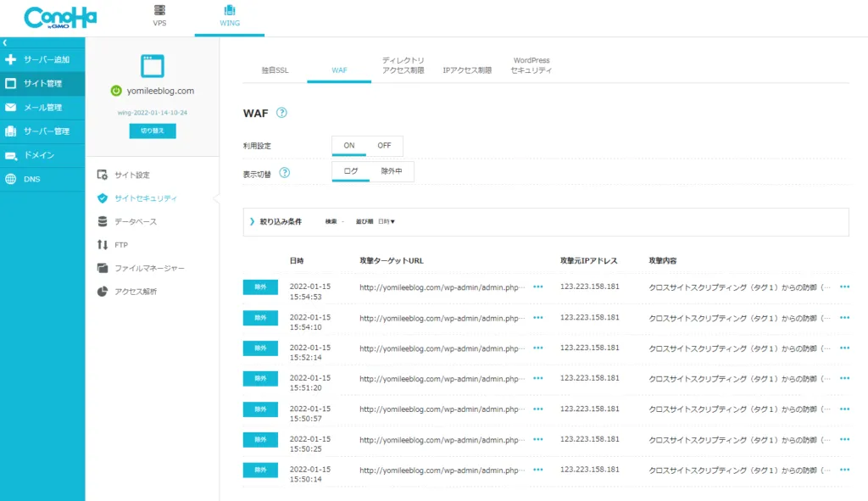This screenshot has height=501, width=868.
Task: Click the yomileeblog.com domain name
Action: pos(160,91)
